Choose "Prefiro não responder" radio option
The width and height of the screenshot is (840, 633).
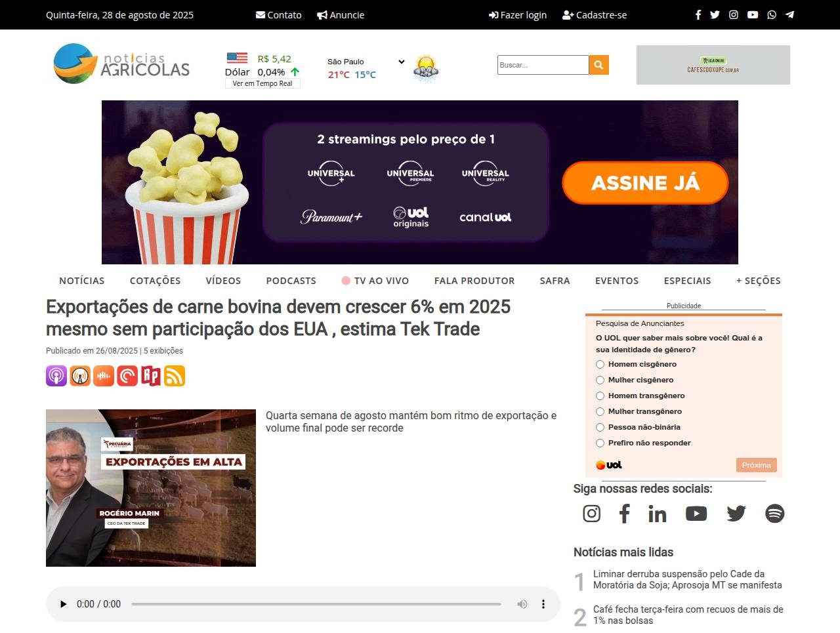(x=600, y=443)
